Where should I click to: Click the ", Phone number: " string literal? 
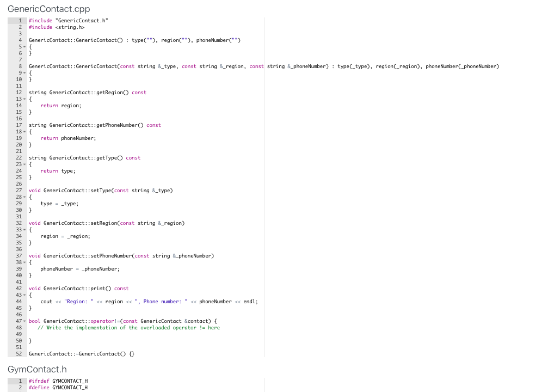[x=161, y=302]
